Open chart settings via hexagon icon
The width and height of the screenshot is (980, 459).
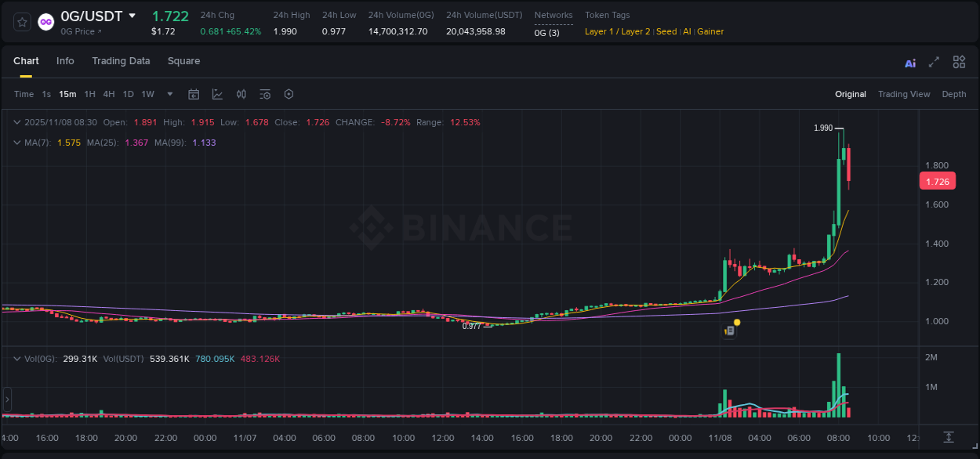pyautogui.click(x=289, y=94)
